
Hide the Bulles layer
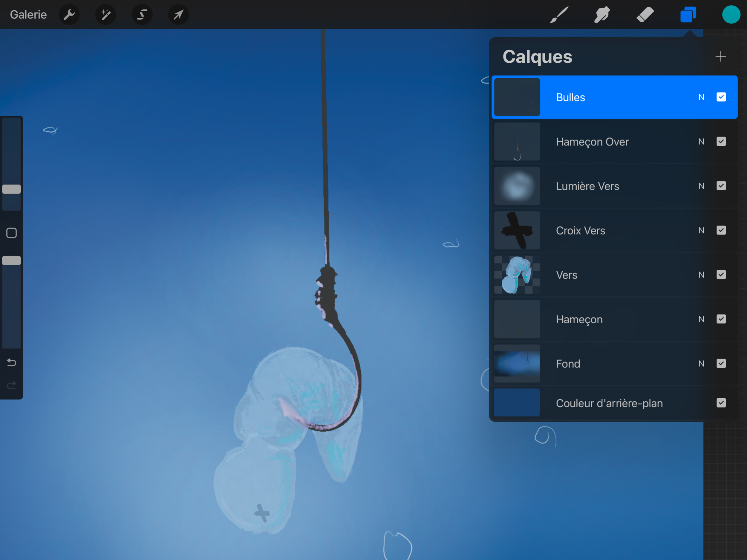721,97
